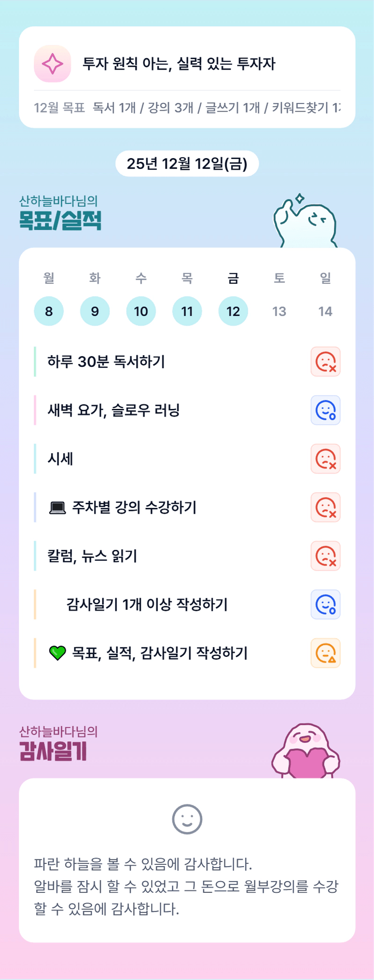Screen dimensions: 374x980
Task: Click the 주차별 강의 수강하기 goal text
Action: 134,507
